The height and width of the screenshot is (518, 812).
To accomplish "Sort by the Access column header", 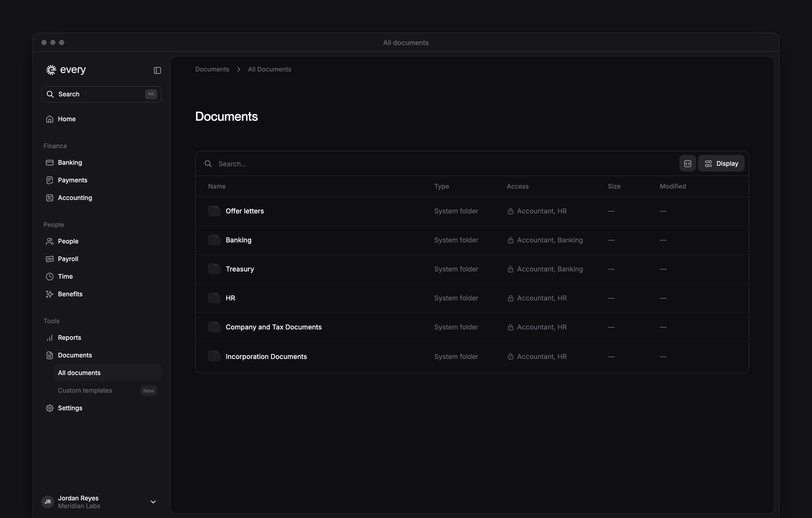I will tap(518, 186).
